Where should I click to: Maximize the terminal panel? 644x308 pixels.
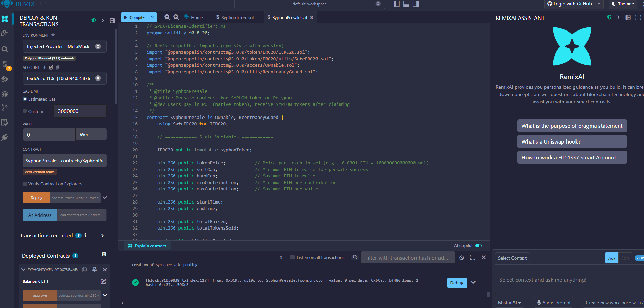[473, 257]
